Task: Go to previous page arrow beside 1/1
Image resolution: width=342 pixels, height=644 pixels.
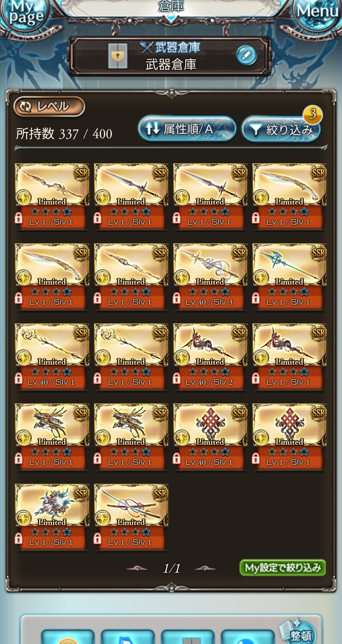Action: tap(137, 569)
